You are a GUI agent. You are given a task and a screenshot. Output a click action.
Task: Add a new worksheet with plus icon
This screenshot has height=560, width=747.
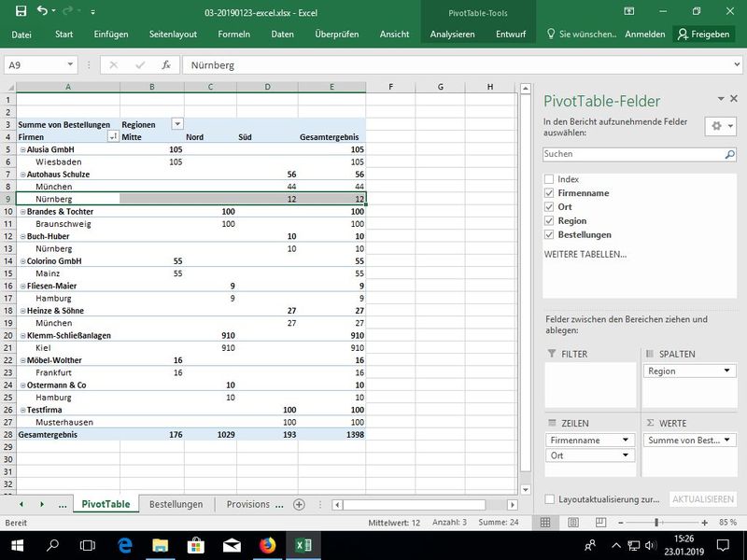299,504
